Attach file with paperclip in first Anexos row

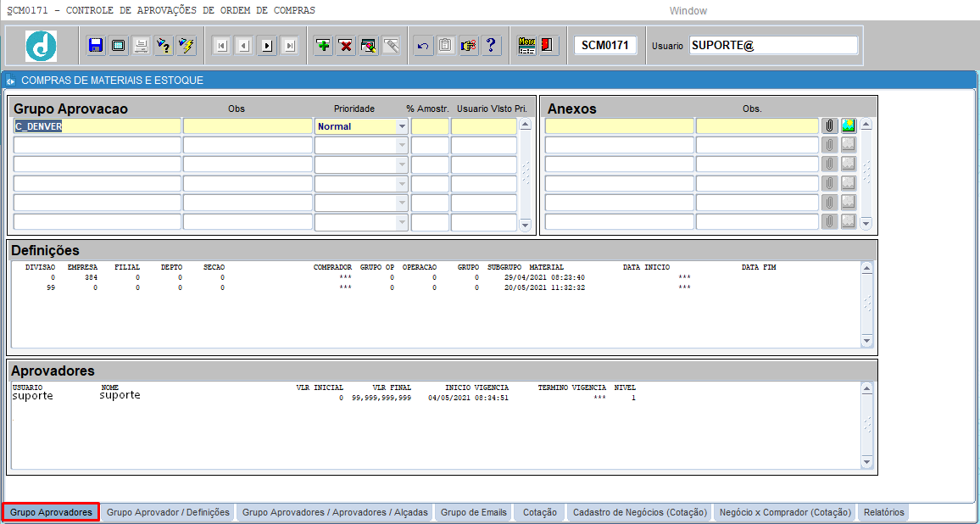click(x=829, y=125)
